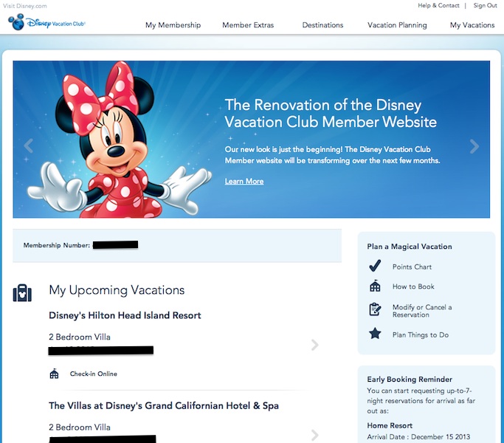This screenshot has height=443, width=504.
Task: Open the My Vacations menu
Action: coord(472,25)
